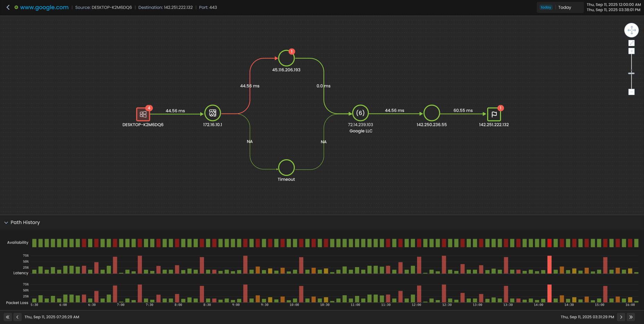Select the 172.16.10.1 firewall node
Image resolution: width=644 pixels, height=324 pixels.
pyautogui.click(x=212, y=113)
